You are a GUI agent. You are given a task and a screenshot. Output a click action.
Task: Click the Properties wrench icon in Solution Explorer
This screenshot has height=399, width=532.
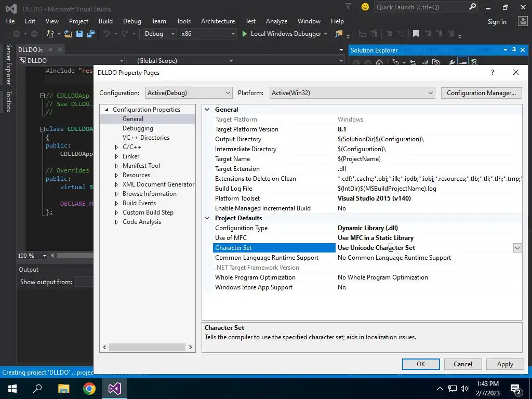[x=451, y=62]
